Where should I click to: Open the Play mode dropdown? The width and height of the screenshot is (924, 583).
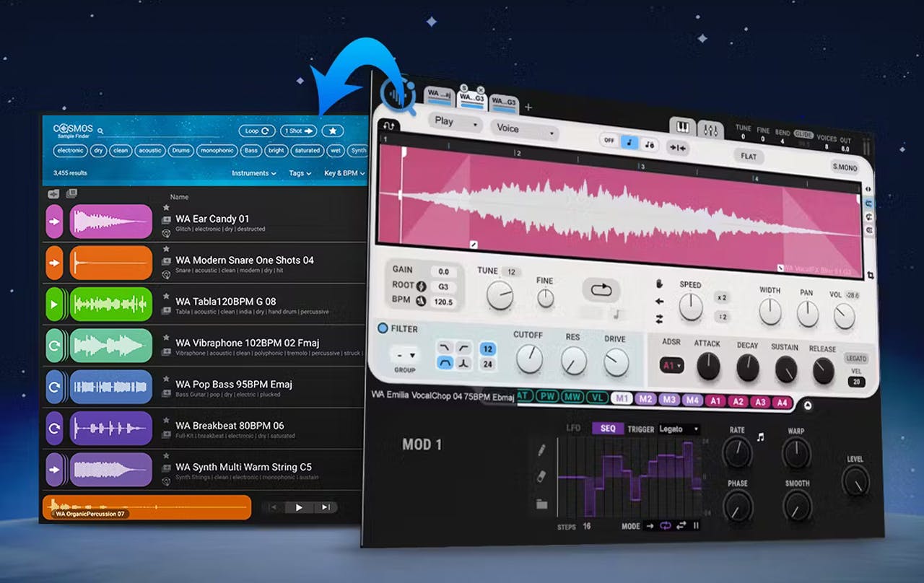455,123
